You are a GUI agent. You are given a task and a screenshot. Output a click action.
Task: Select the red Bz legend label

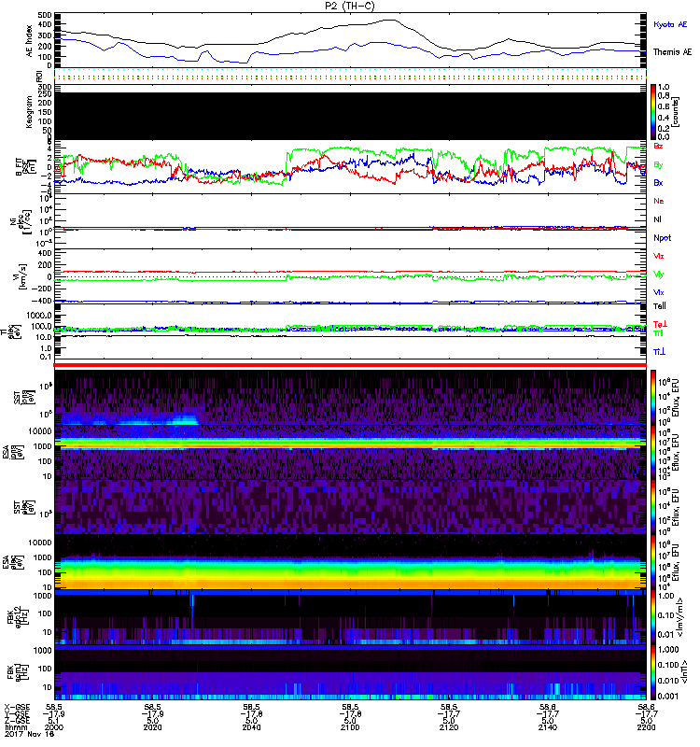(x=658, y=146)
